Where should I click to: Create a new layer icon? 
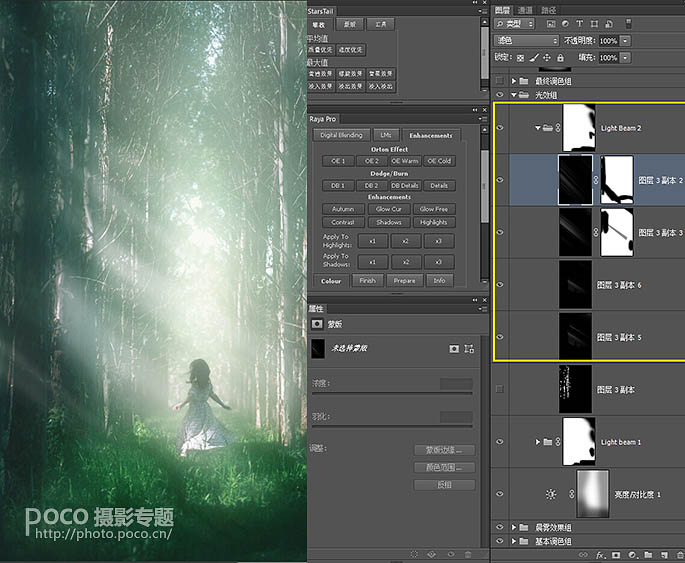point(664,555)
